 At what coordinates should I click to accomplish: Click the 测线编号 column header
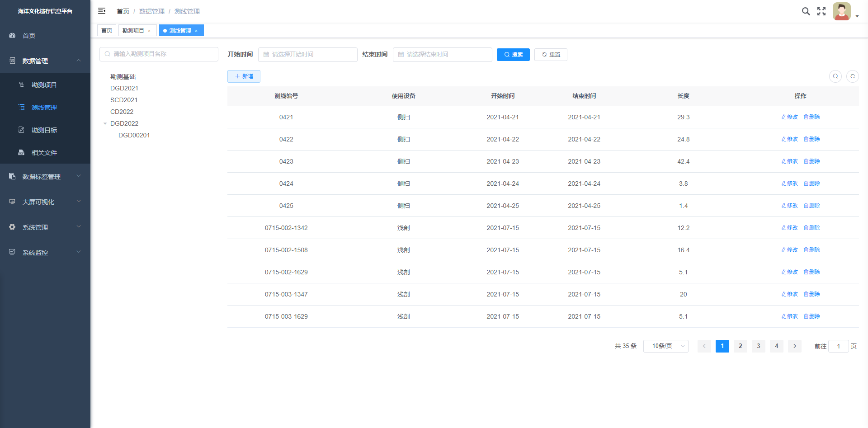pos(286,96)
